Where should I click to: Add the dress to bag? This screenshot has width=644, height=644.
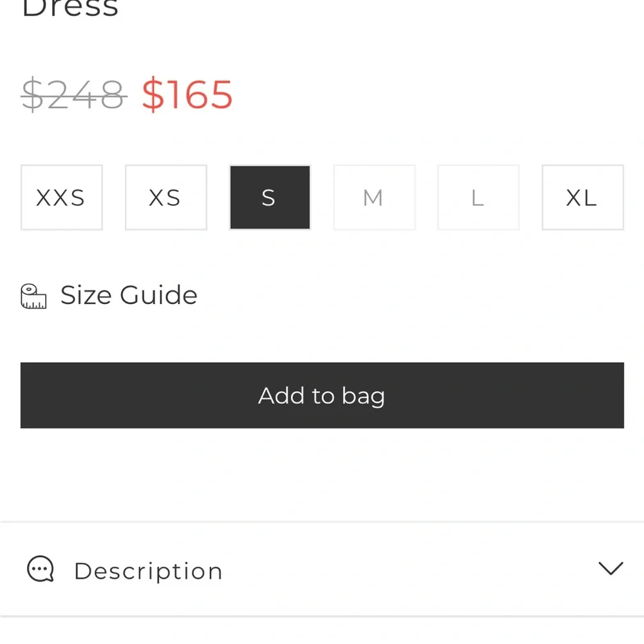pyautogui.click(x=322, y=395)
